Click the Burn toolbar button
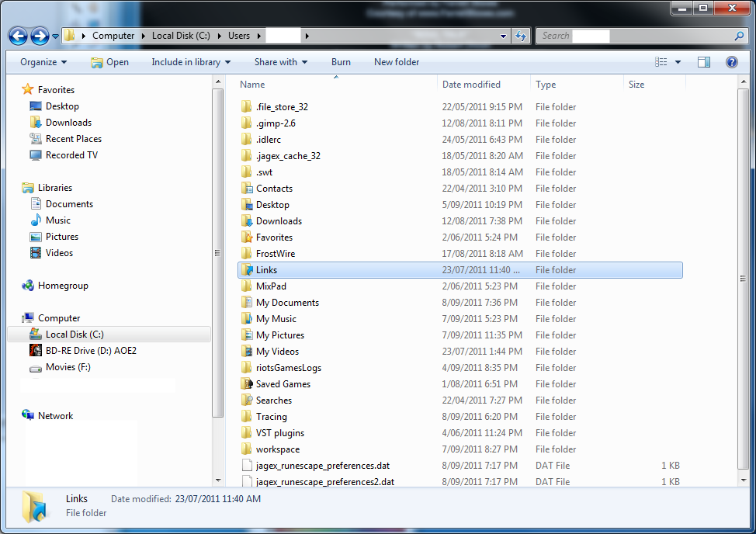Image resolution: width=756 pixels, height=534 pixels. (x=341, y=62)
